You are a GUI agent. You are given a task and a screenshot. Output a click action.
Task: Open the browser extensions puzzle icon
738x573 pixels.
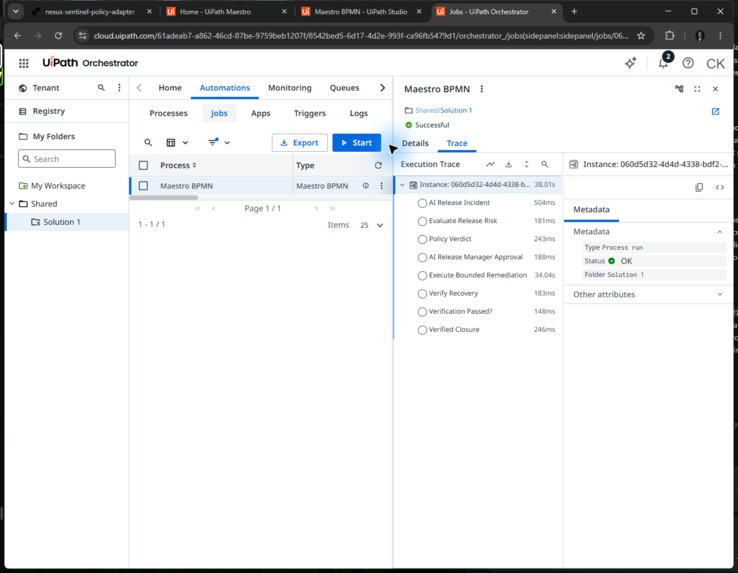pyautogui.click(x=669, y=36)
